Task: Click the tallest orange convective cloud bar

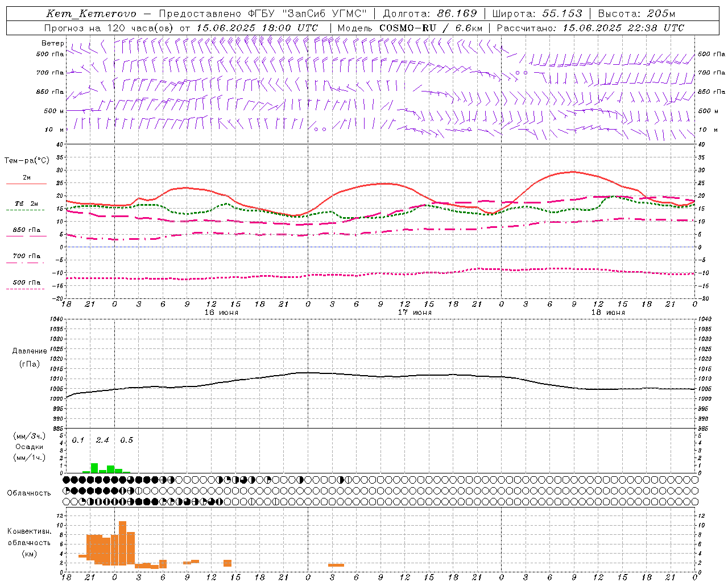Action: tap(122, 543)
